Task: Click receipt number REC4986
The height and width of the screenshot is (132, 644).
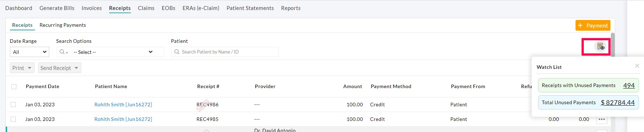Action: tap(208, 105)
